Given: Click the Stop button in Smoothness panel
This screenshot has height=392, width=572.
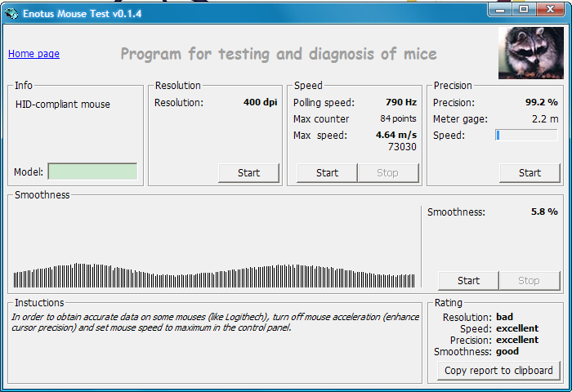Looking at the screenshot, I should [x=530, y=280].
